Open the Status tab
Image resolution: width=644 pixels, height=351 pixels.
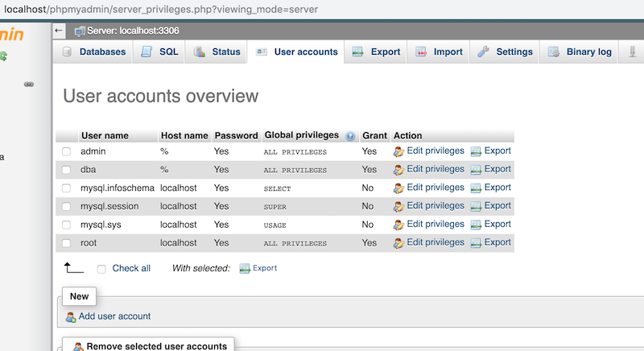point(216,52)
